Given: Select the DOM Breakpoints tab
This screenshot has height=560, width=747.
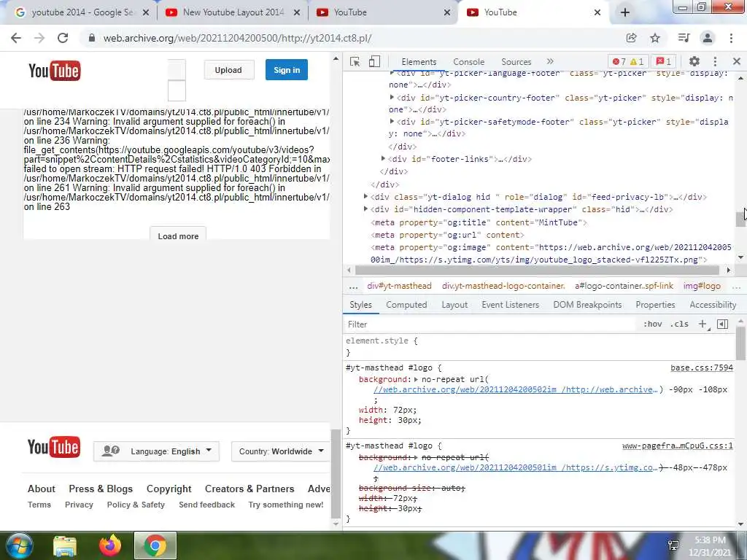Looking at the screenshot, I should point(587,305).
